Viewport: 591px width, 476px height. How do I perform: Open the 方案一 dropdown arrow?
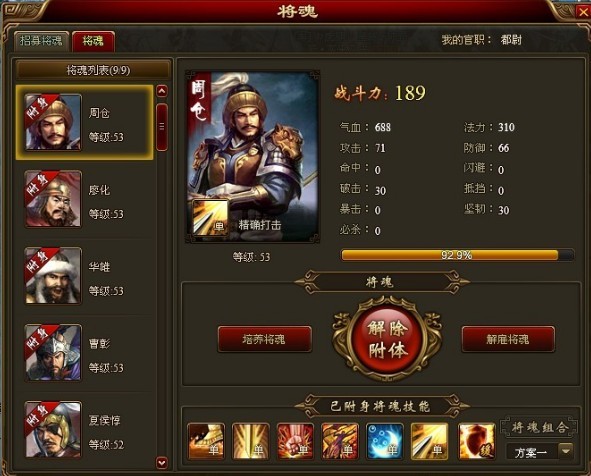click(566, 450)
